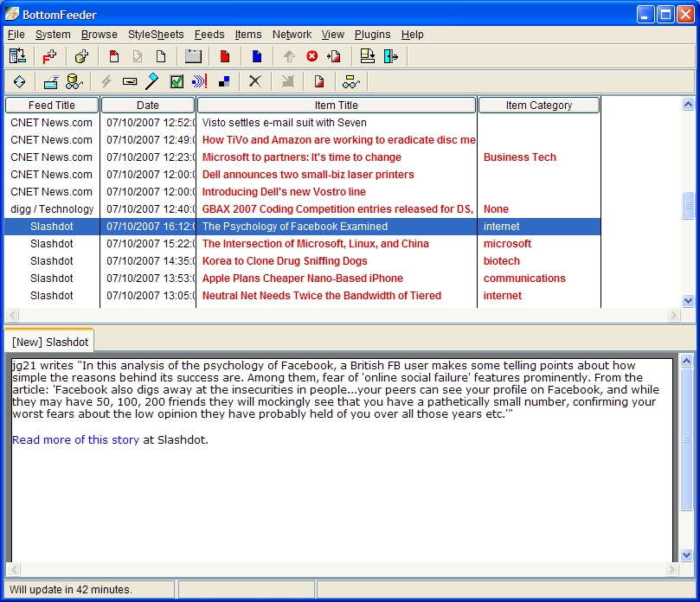
Task: Click the gray diagonal arrow icon
Action: [x=288, y=81]
